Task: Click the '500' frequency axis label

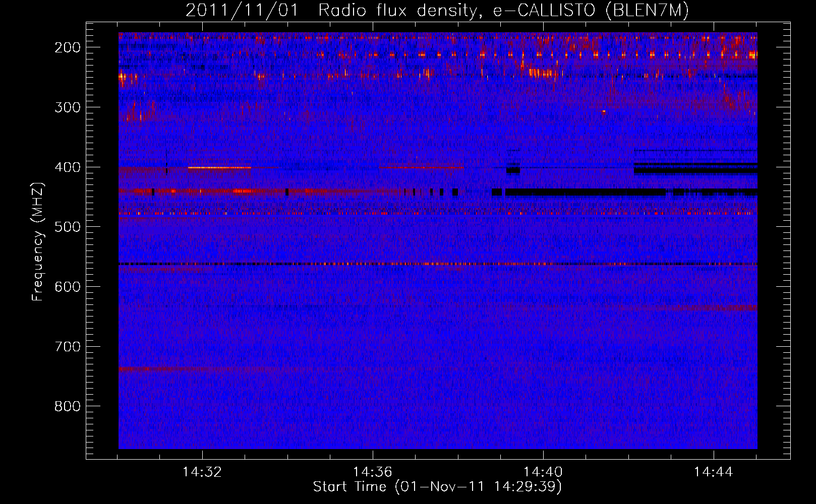Action: click(x=67, y=227)
